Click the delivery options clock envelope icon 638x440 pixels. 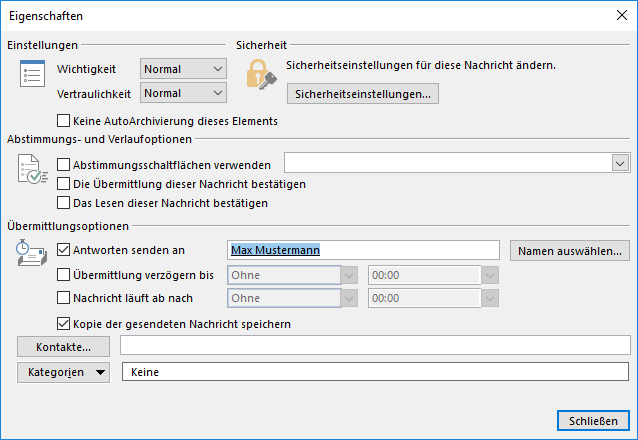(32, 254)
